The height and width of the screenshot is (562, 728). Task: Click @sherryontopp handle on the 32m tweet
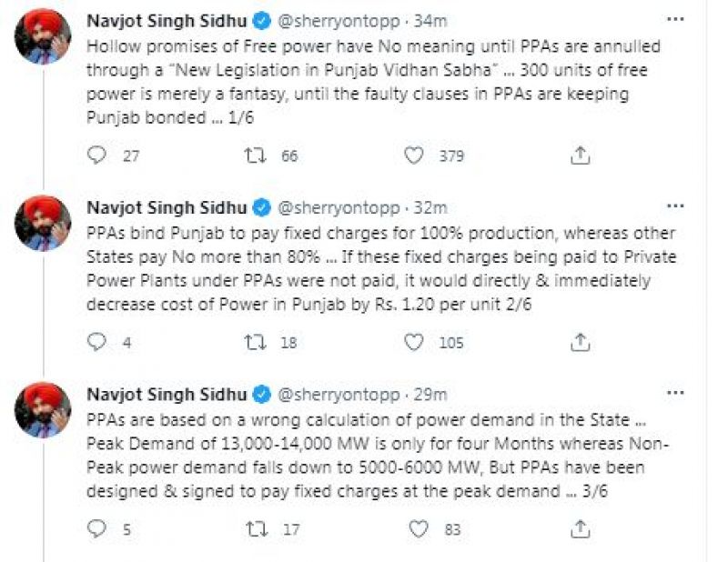(x=339, y=207)
